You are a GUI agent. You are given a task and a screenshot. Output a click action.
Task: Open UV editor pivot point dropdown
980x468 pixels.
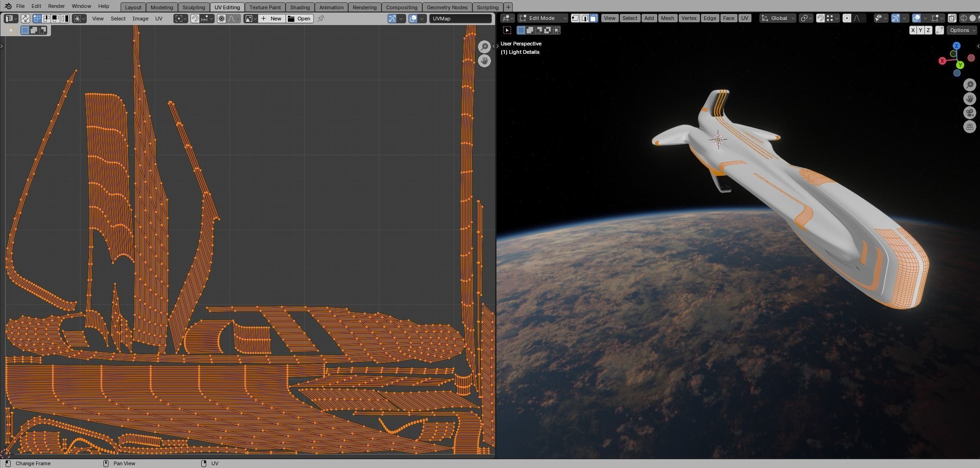tap(181, 19)
